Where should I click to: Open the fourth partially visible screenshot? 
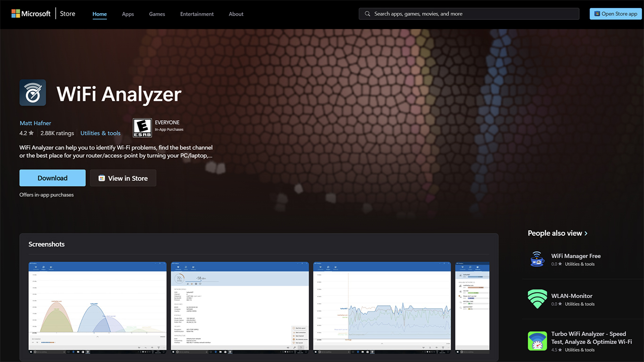[472, 308]
